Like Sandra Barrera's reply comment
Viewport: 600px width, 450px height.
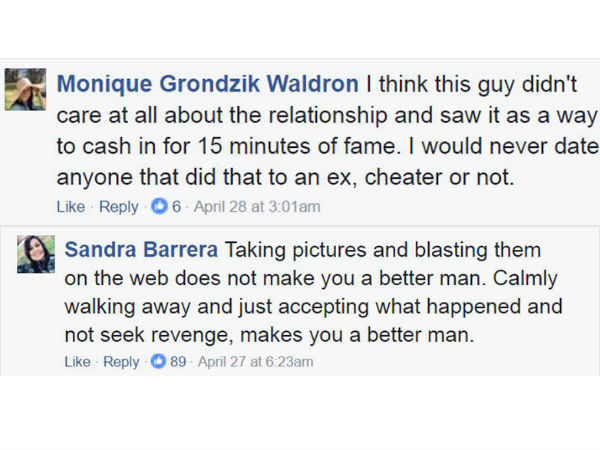(77, 362)
